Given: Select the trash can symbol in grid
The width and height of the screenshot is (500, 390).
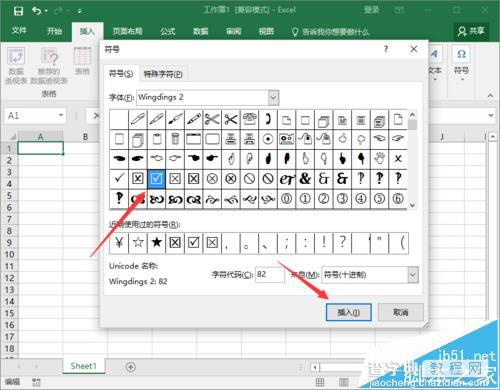Looking at the screenshot, I should pyautogui.click(x=175, y=139).
